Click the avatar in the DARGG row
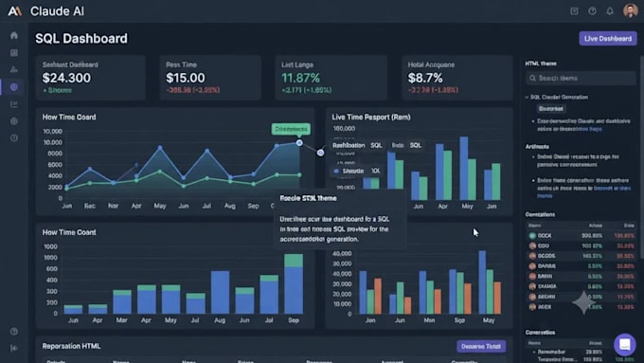 click(x=532, y=266)
